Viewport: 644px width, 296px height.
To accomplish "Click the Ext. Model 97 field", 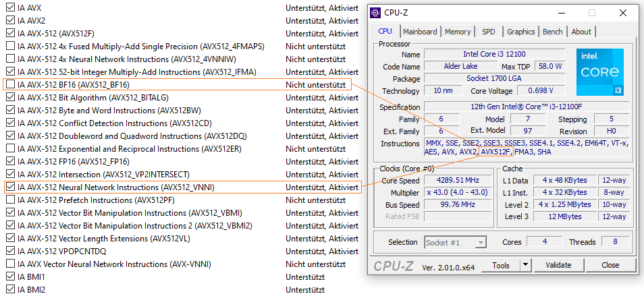I will (x=528, y=131).
